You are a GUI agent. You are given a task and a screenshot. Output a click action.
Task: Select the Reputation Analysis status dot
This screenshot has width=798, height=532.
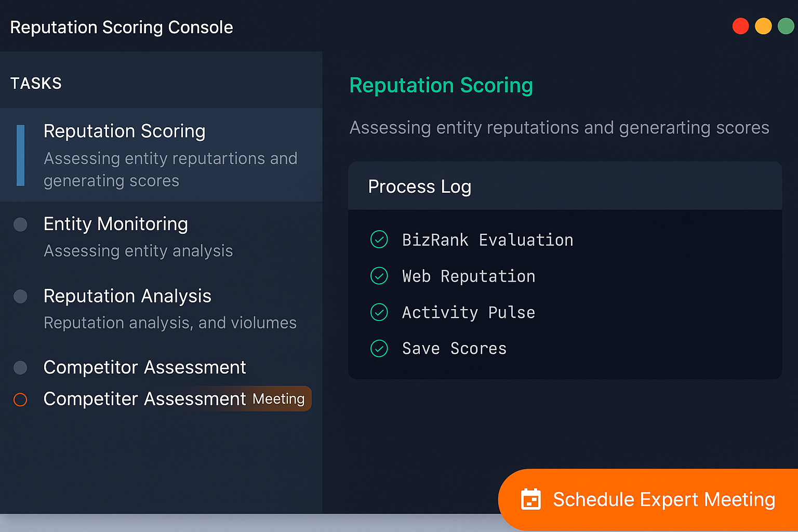click(20, 296)
